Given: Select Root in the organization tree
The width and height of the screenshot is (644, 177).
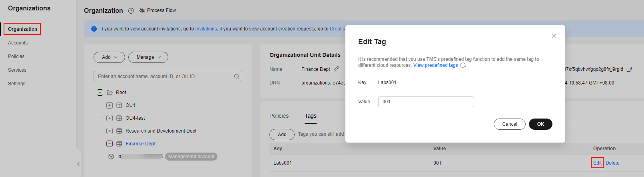Looking at the screenshot, I should 121,93.
